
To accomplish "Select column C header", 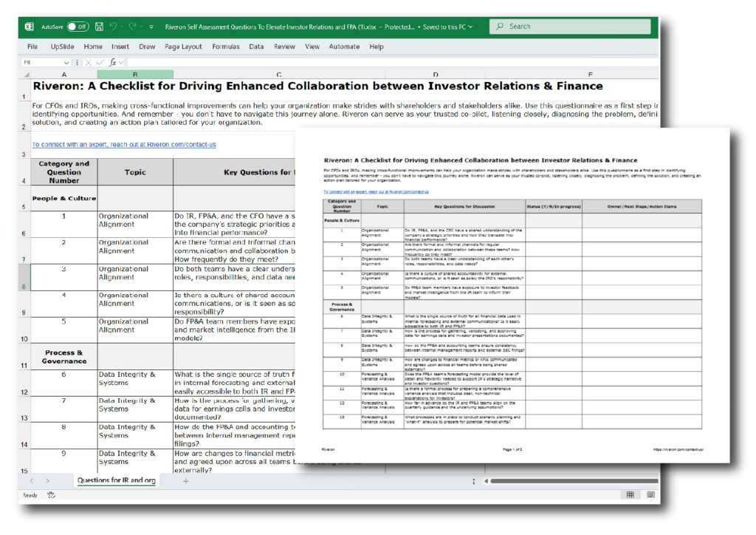I will tap(279, 75).
